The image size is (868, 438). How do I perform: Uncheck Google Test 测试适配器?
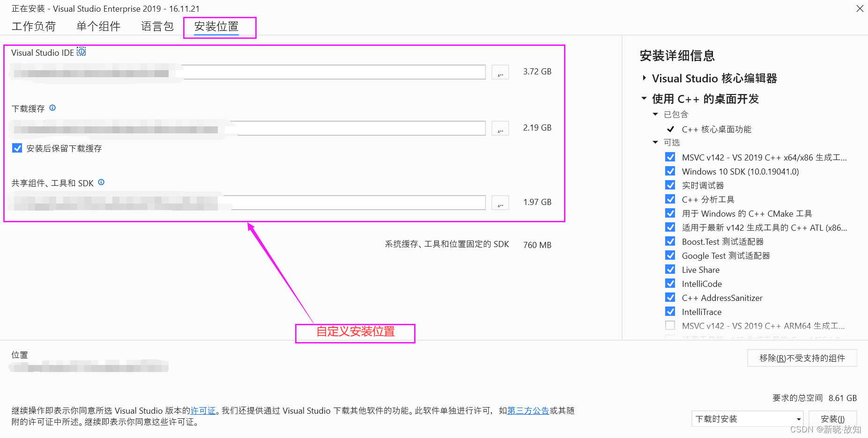pyautogui.click(x=670, y=255)
